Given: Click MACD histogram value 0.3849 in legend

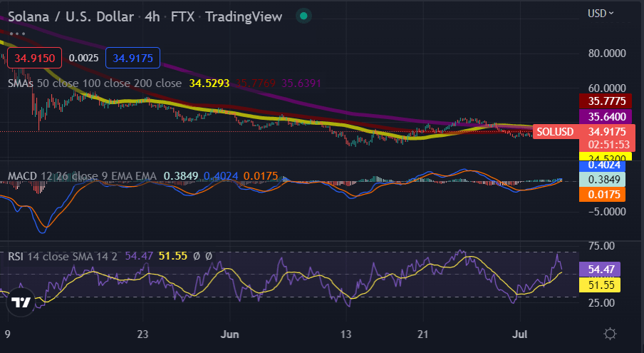Looking at the screenshot, I should (x=181, y=176).
